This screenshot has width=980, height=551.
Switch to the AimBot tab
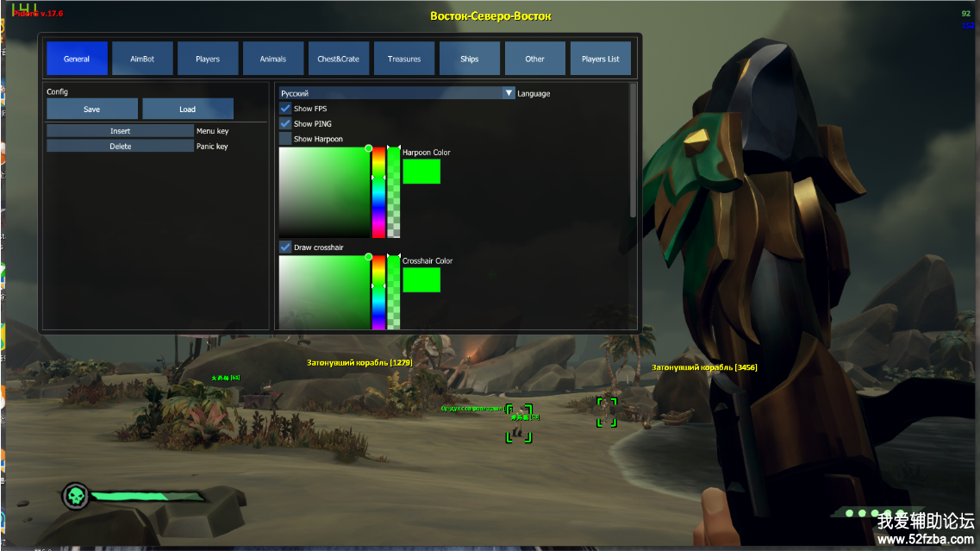pos(142,59)
